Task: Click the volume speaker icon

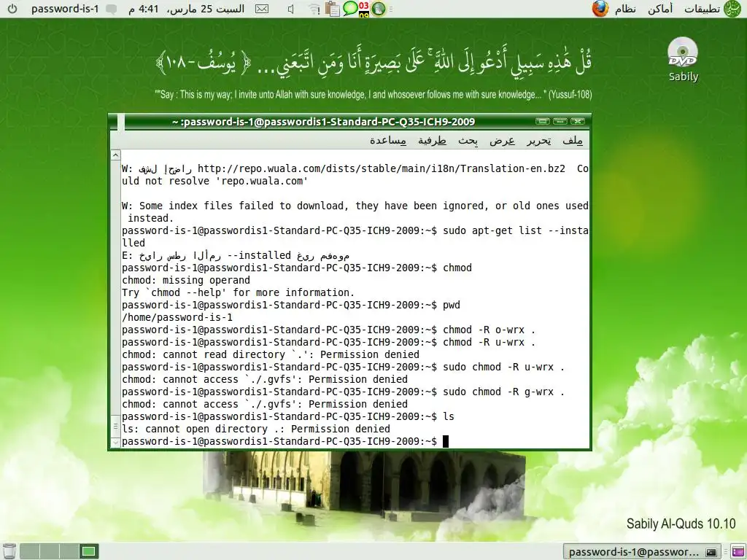Action: click(x=290, y=9)
